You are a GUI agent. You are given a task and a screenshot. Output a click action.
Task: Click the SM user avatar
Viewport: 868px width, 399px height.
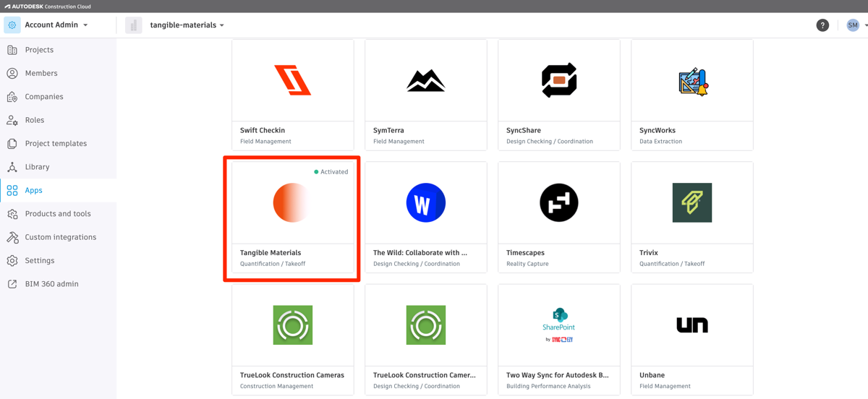(x=853, y=25)
